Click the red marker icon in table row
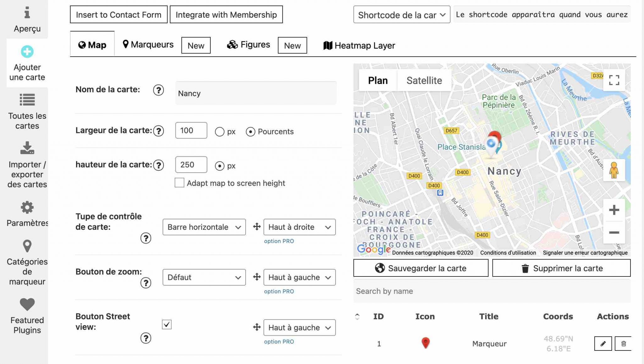The width and height of the screenshot is (644, 364). coord(425,343)
